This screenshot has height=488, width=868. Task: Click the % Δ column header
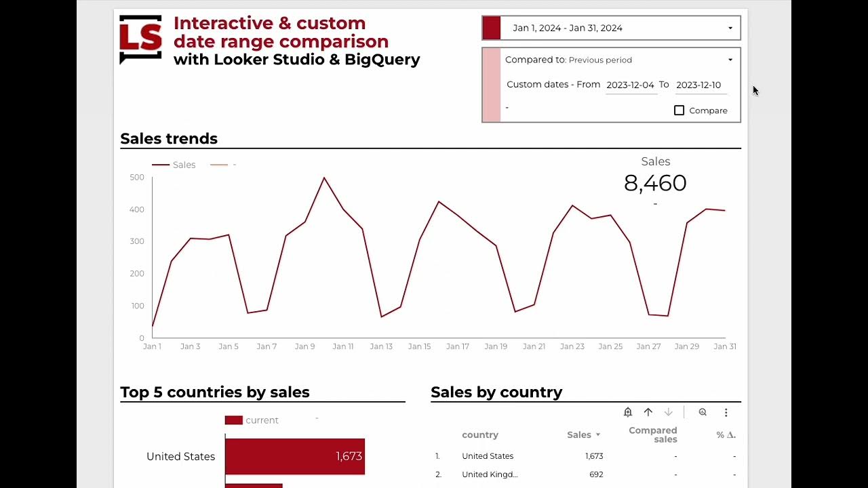click(x=726, y=435)
